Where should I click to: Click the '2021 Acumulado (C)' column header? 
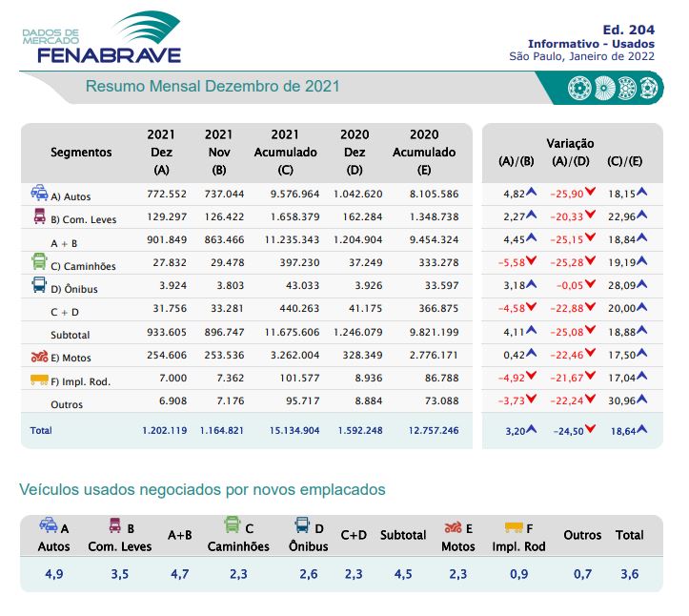tap(286, 153)
